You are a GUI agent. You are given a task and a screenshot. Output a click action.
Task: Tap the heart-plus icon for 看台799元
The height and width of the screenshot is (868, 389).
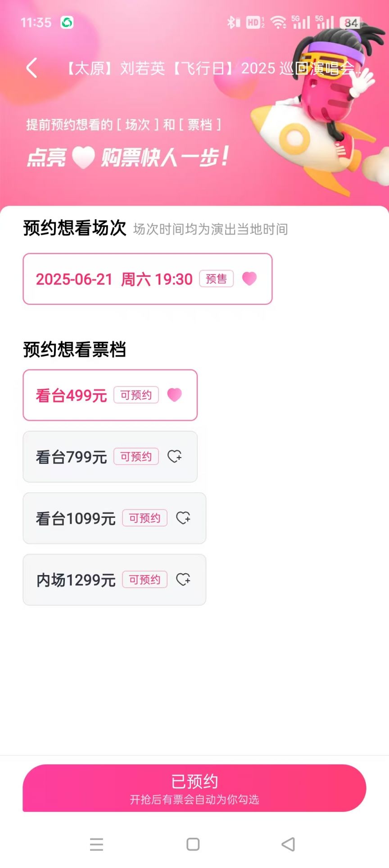pos(174,456)
